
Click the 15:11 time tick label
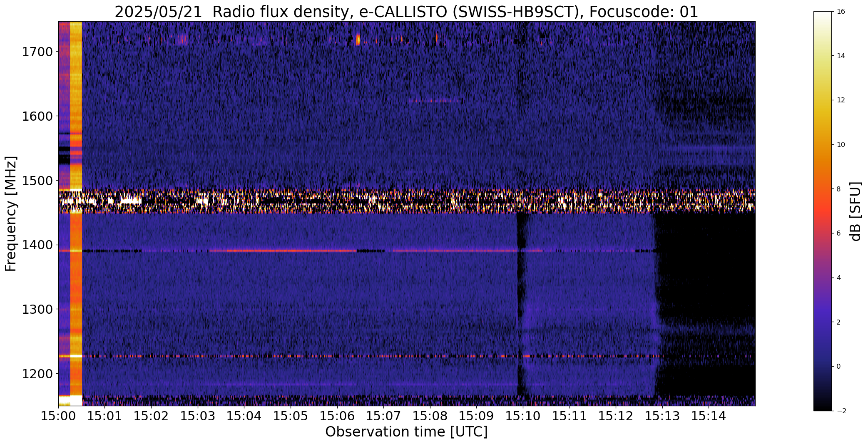pos(570,416)
